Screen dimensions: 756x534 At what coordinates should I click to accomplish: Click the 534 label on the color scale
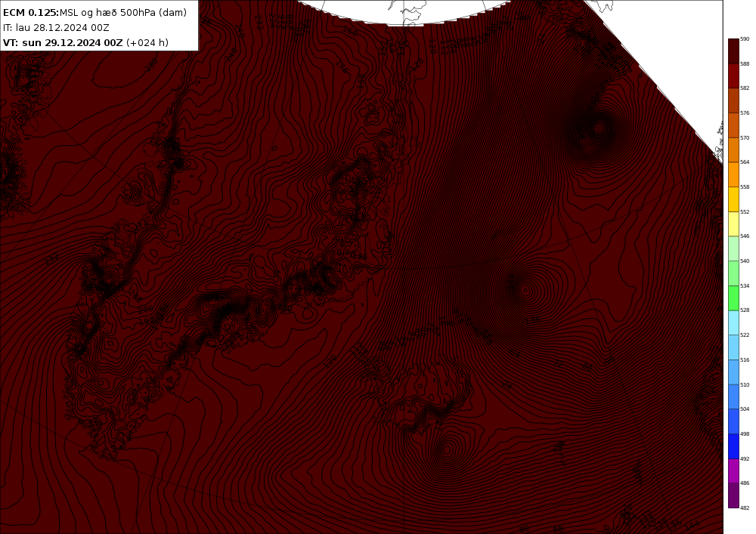pyautogui.click(x=745, y=286)
